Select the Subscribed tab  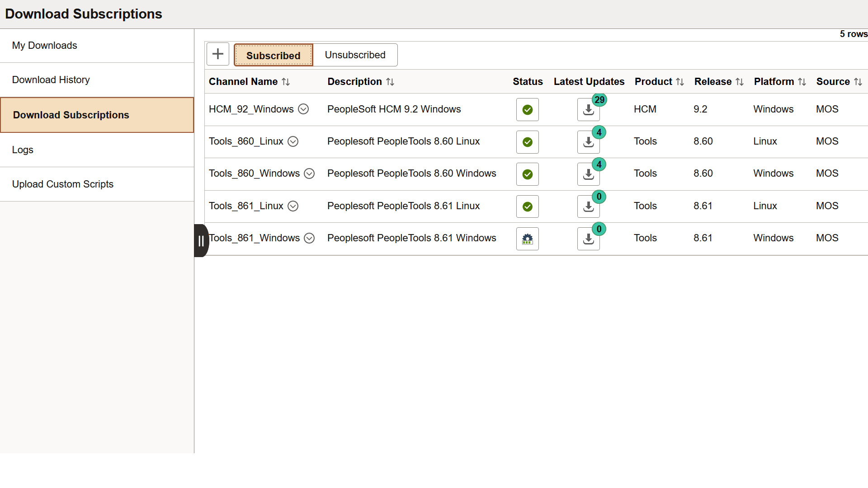[273, 55]
